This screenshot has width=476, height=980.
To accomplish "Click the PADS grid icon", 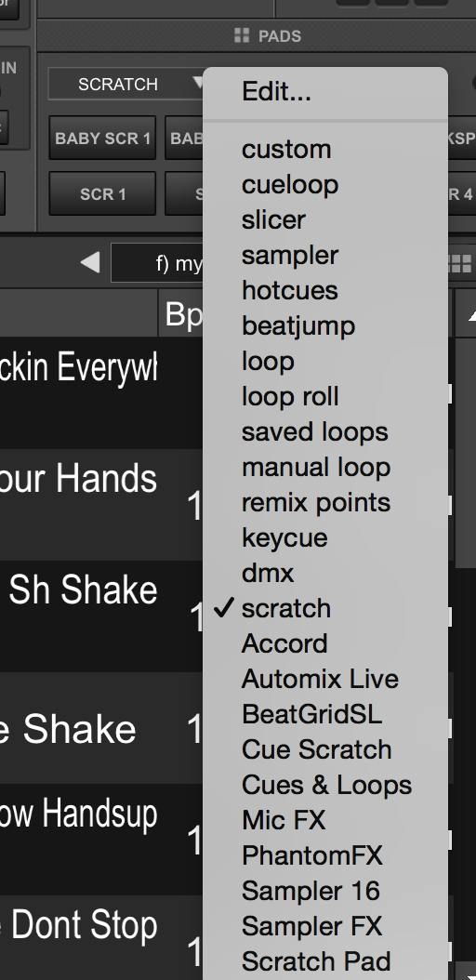I will pos(241,35).
